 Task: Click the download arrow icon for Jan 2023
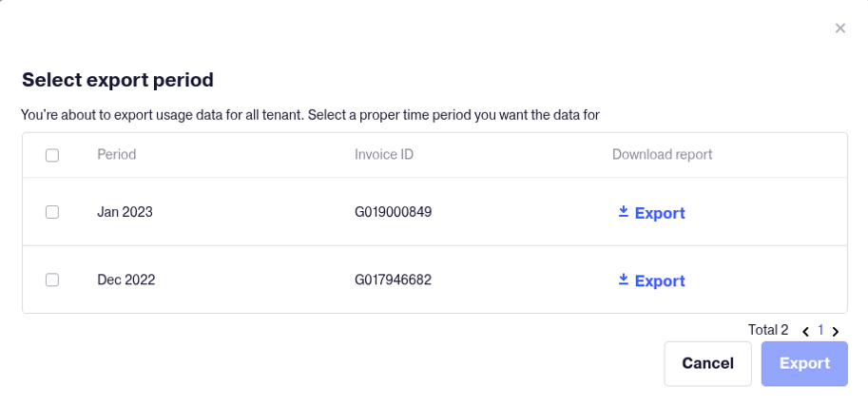click(x=624, y=212)
